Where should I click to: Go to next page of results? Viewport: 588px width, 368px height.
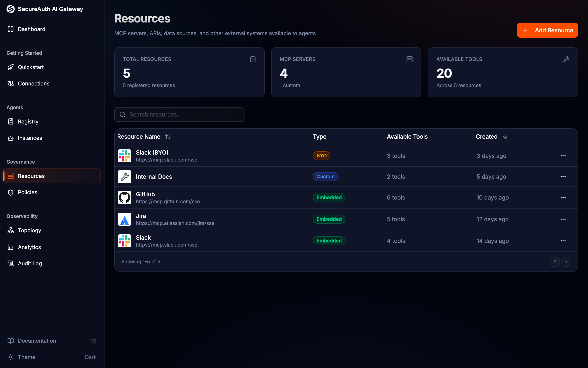(566, 262)
